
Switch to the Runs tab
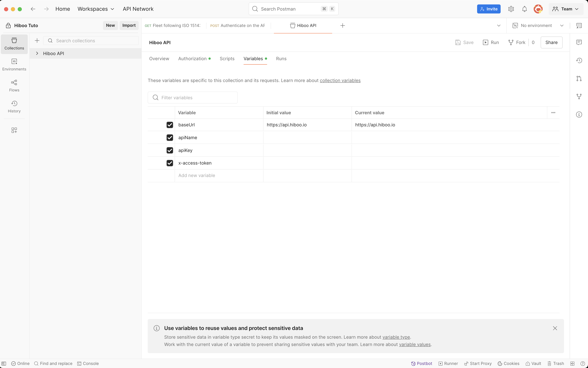[281, 59]
